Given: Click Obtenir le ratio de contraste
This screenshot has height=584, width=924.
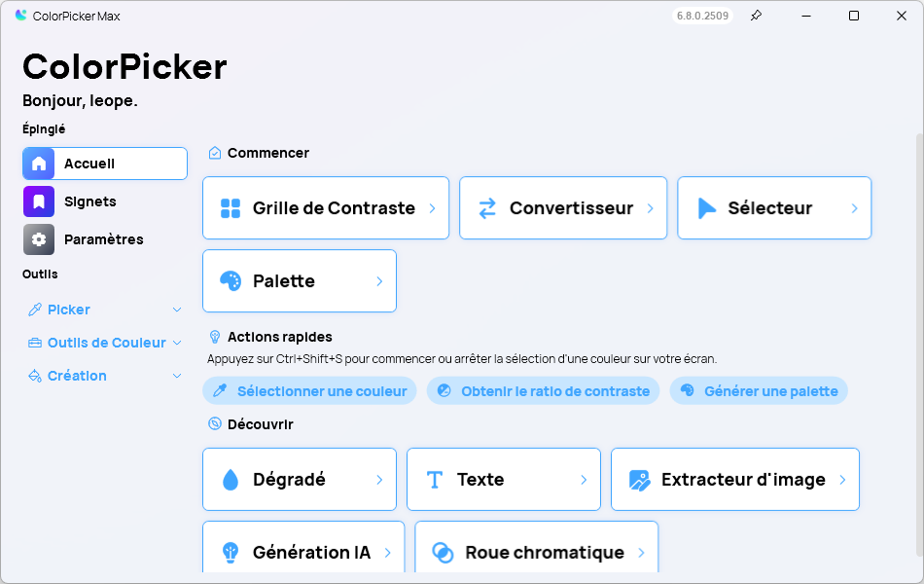Looking at the screenshot, I should coord(543,391).
